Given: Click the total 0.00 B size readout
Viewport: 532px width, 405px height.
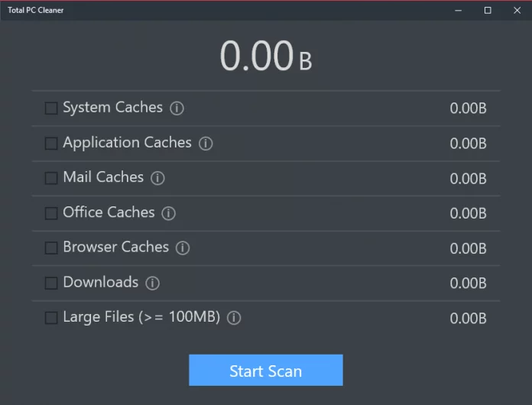Looking at the screenshot, I should tap(265, 57).
